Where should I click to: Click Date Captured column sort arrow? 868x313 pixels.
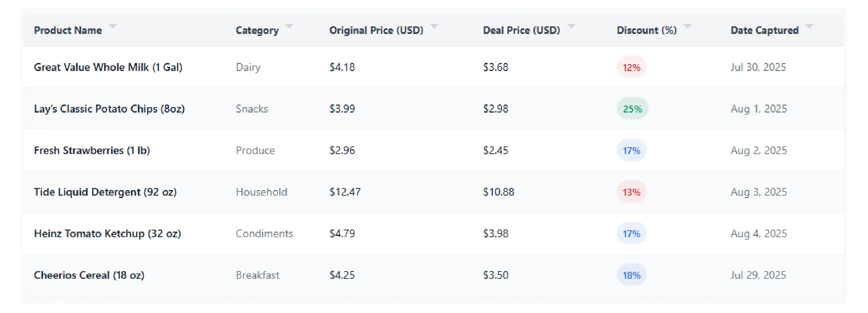pyautogui.click(x=809, y=26)
